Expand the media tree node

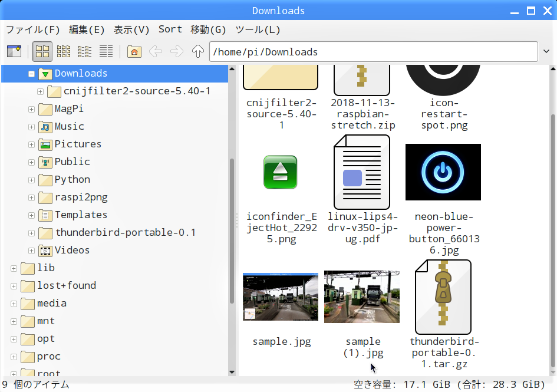click(x=14, y=304)
